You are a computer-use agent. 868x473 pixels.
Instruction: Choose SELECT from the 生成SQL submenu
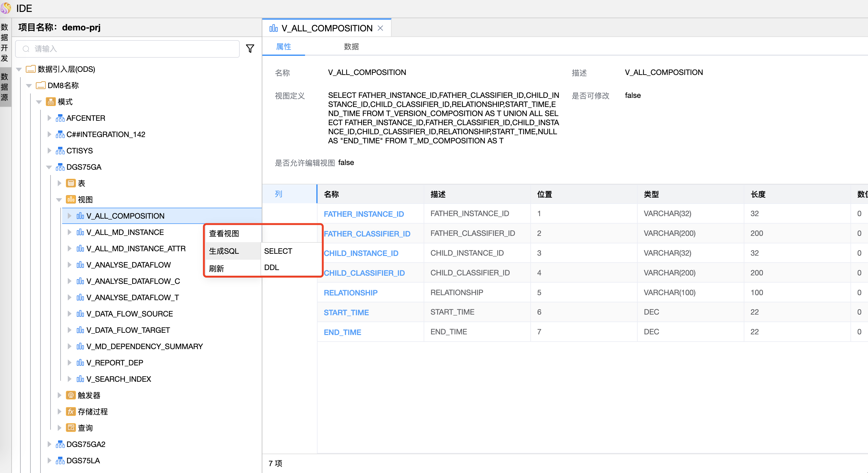(x=278, y=251)
